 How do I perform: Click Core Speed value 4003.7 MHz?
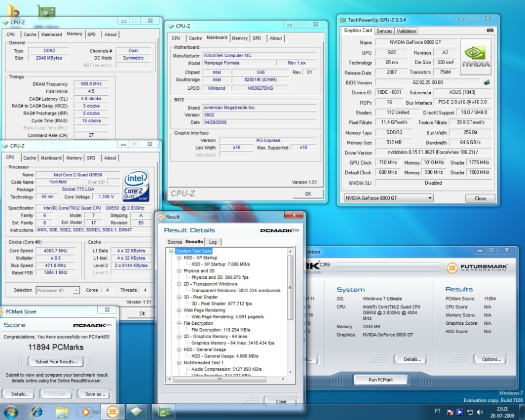tap(56, 251)
